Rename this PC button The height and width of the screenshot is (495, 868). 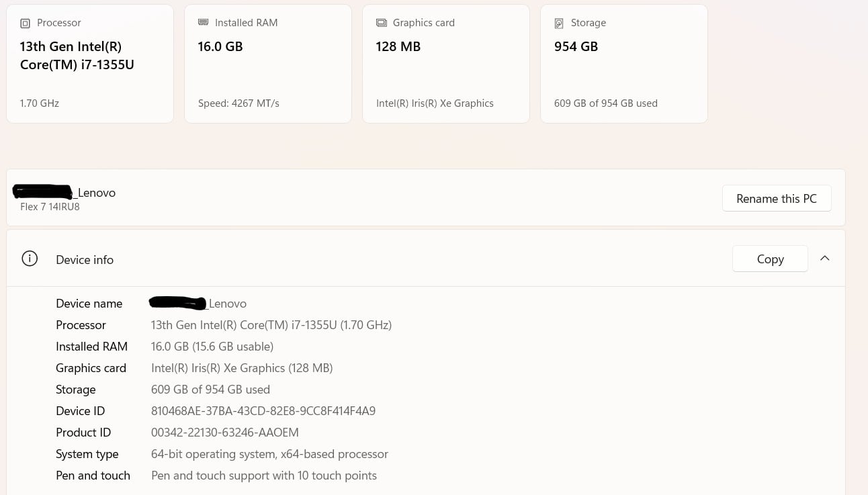tap(777, 198)
